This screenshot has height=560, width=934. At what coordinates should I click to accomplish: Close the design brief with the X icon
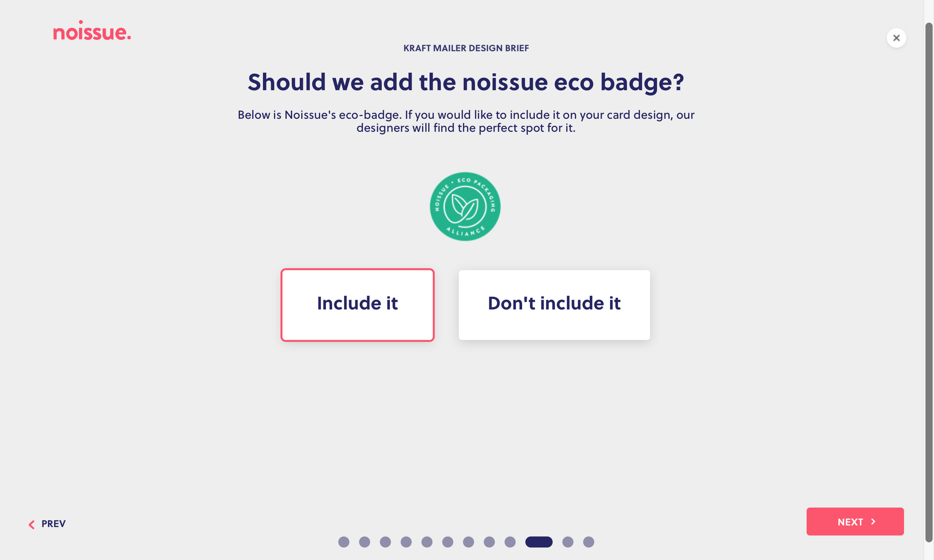click(x=896, y=38)
